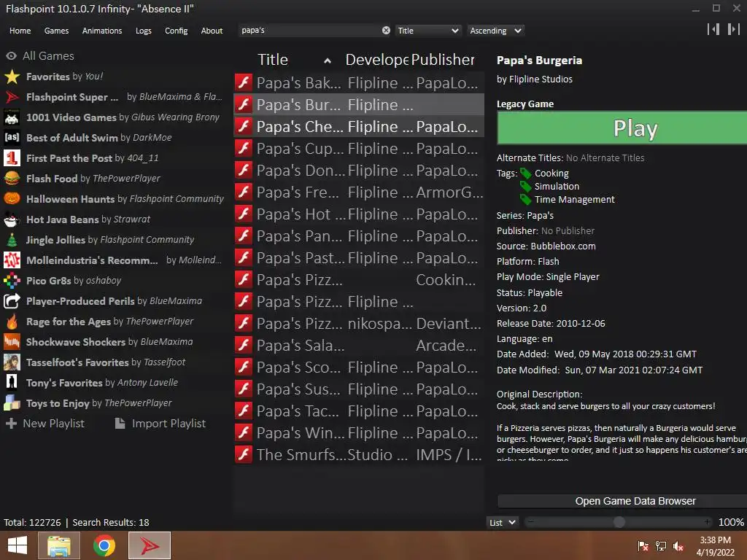Click the Shockwave Shockers playlist icon
This screenshot has height=560, width=747.
12,342
